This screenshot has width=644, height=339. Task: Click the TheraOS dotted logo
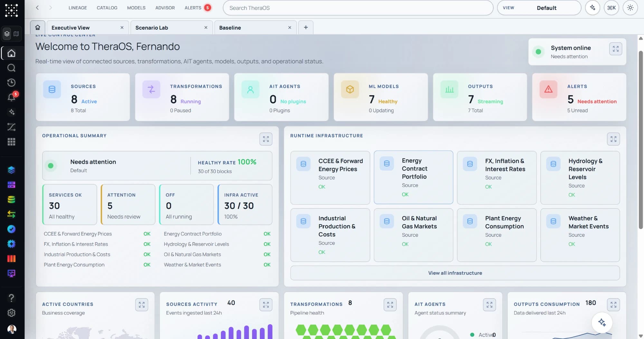(x=12, y=10)
